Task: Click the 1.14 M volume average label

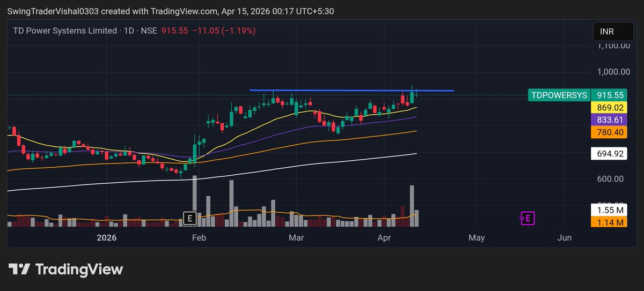Action: click(x=609, y=222)
